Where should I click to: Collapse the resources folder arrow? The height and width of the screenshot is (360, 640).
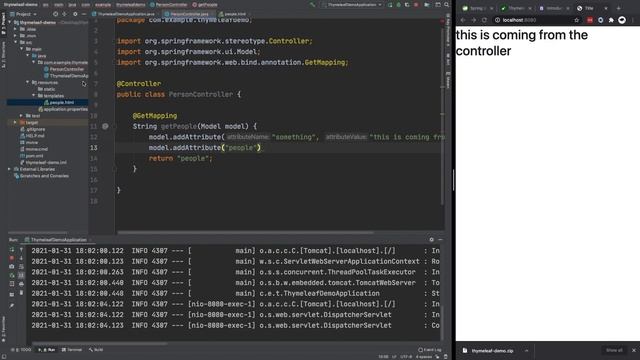28,82
